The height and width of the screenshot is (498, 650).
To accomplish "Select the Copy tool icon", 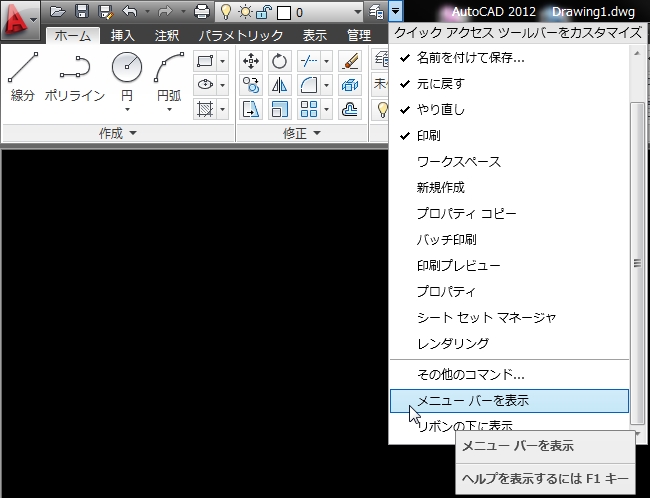I will tap(251, 85).
